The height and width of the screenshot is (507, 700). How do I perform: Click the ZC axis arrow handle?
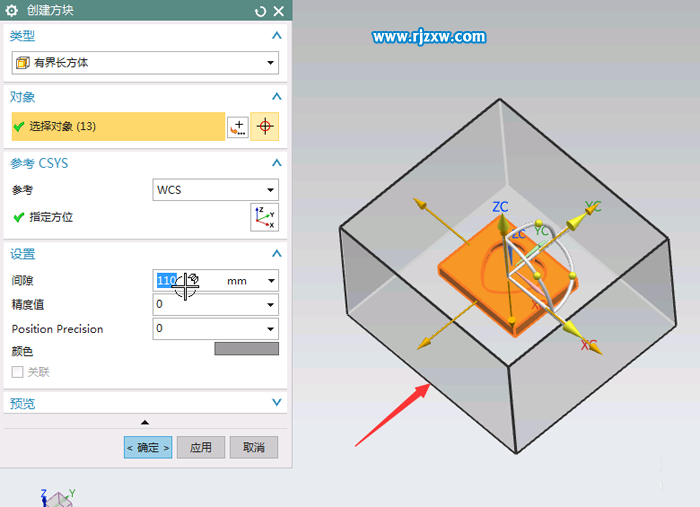pyautogui.click(x=503, y=225)
